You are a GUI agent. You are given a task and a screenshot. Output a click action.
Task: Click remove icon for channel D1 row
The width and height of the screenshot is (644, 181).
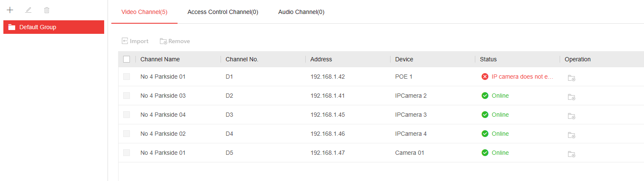pyautogui.click(x=571, y=78)
